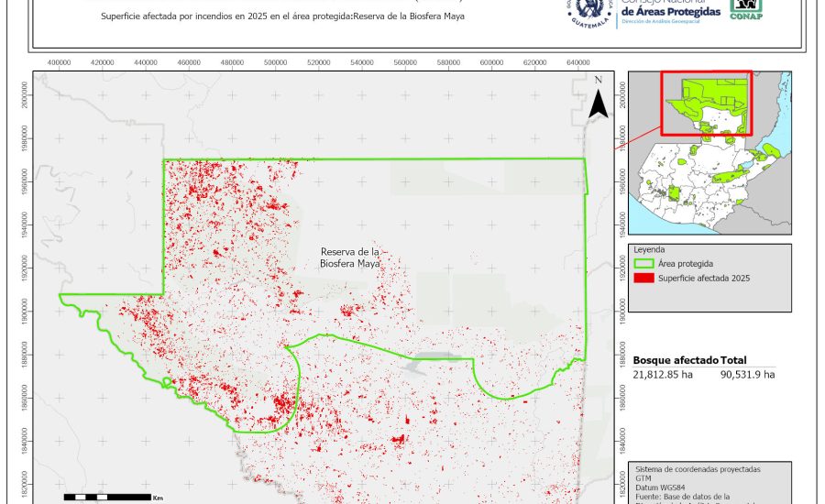The image size is (825, 504).
Task: Select the red Superficie afectada 2025 swatch
Action: pos(644,279)
